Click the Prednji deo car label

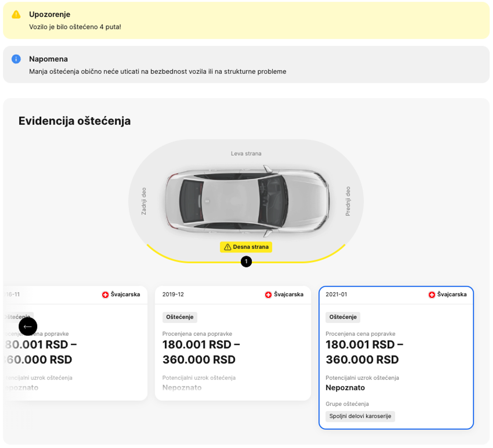pos(348,201)
